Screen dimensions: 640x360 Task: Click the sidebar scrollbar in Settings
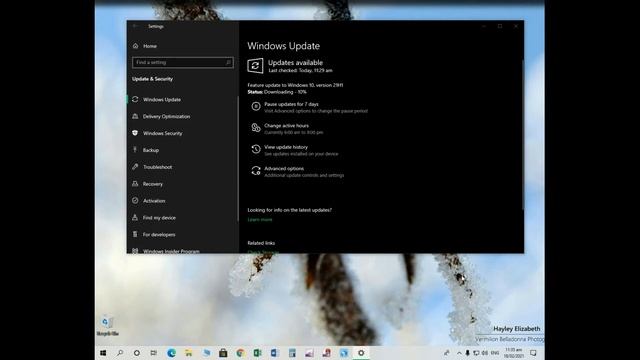click(x=238, y=159)
